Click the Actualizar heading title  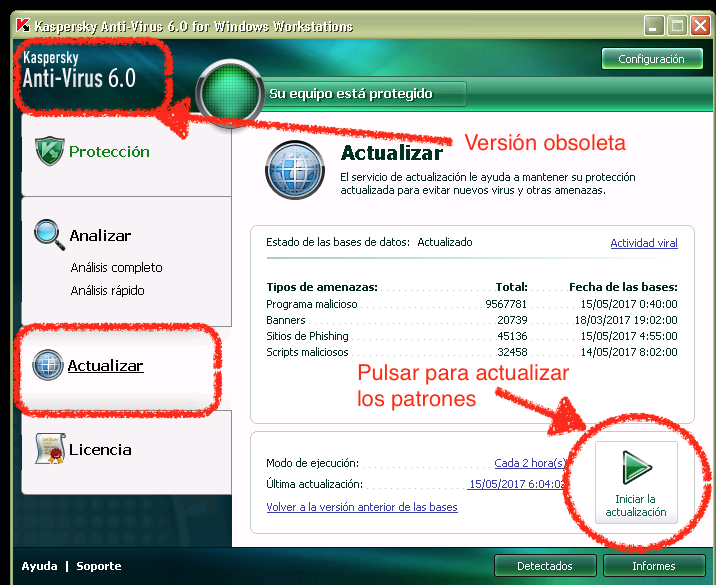(391, 153)
